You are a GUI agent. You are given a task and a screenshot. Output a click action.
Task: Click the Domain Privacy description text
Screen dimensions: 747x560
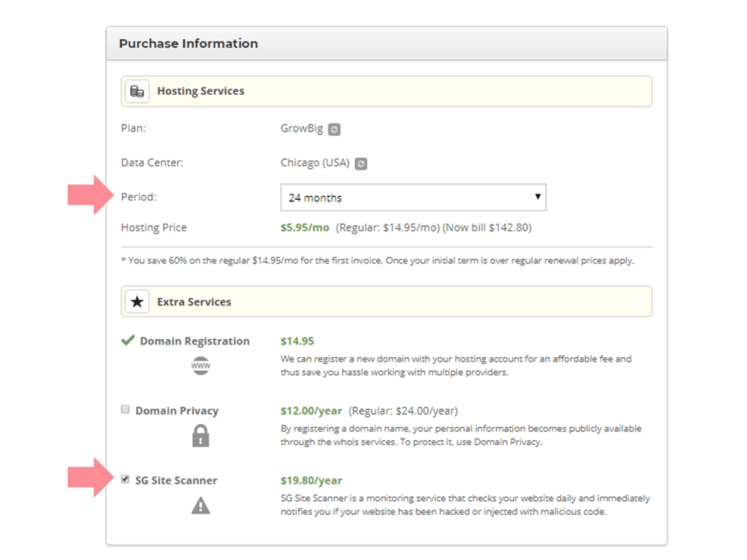pyautogui.click(x=461, y=436)
